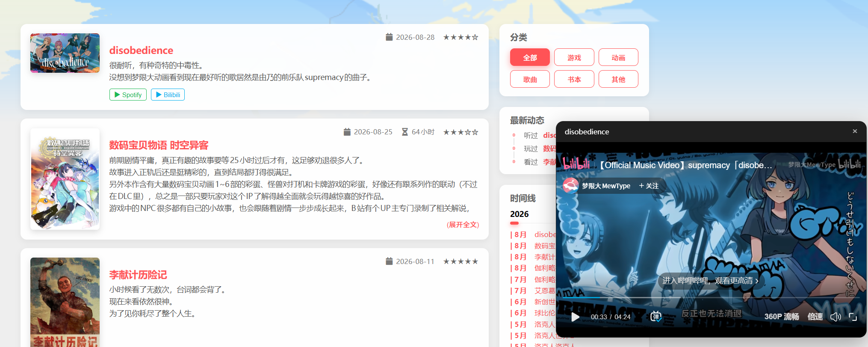
Task: Open the Bilibili link under disobedience
Action: click(x=168, y=95)
